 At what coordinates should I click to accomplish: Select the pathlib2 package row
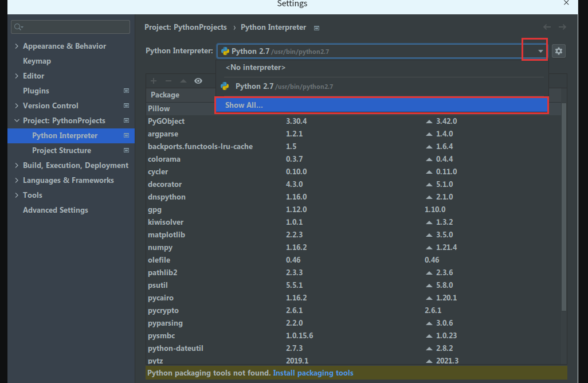(354, 273)
